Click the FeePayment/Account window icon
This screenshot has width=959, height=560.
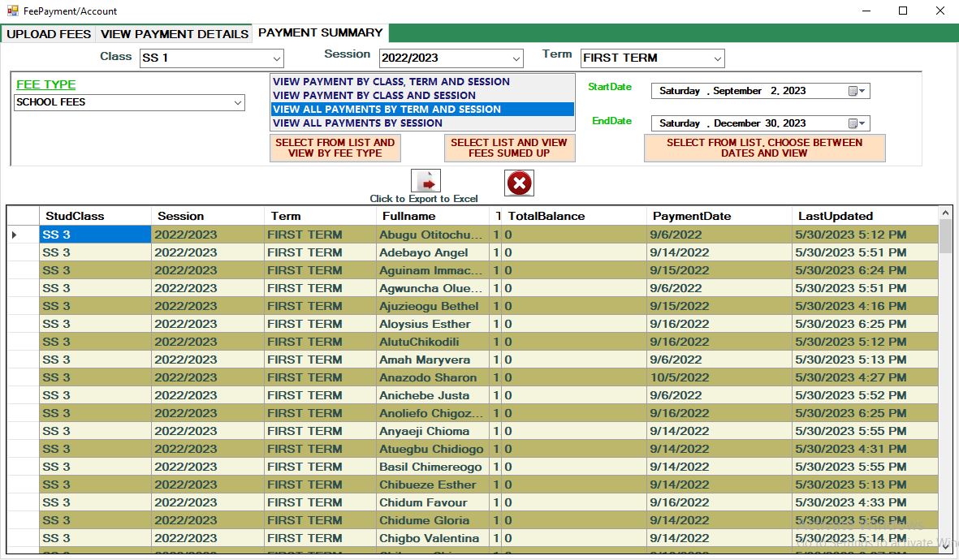pos(12,11)
